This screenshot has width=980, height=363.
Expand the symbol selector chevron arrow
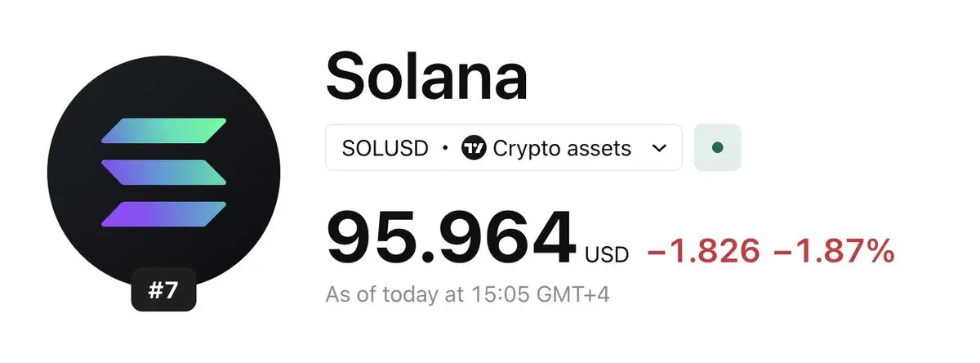click(659, 149)
